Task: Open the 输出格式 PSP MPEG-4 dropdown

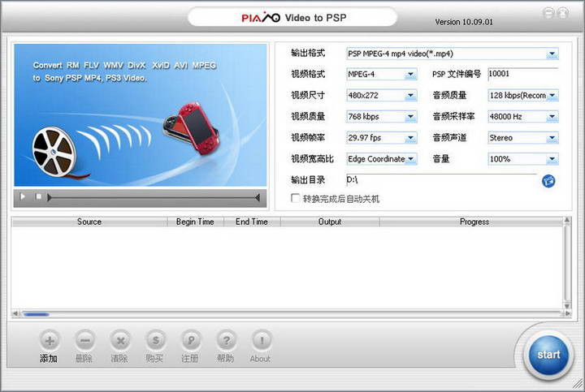Action: [453, 54]
